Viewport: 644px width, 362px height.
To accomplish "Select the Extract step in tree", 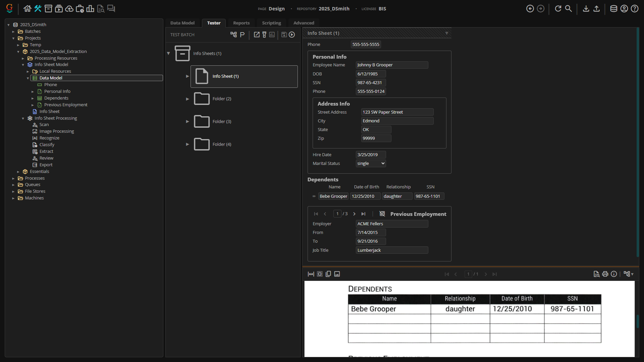I will click(46, 152).
